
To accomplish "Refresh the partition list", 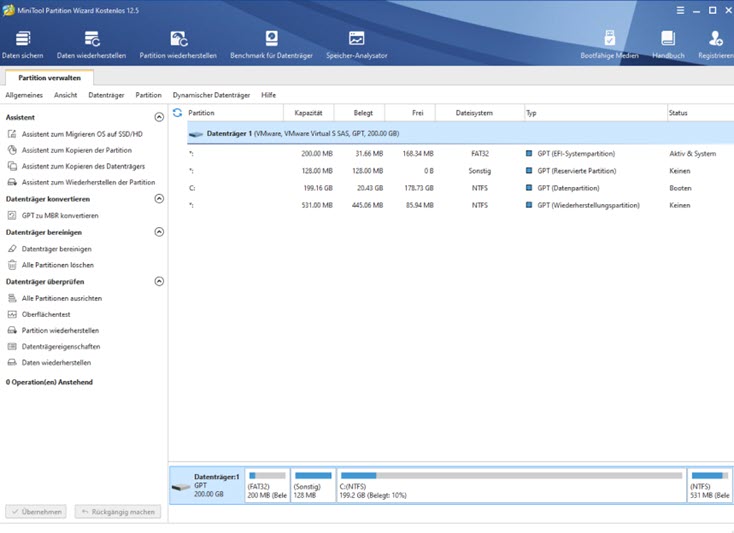I will pyautogui.click(x=177, y=113).
